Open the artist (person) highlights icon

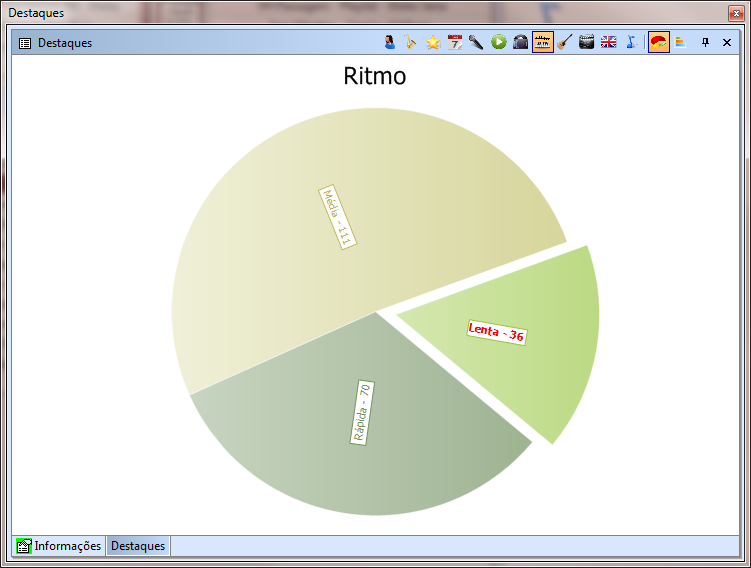pos(390,42)
